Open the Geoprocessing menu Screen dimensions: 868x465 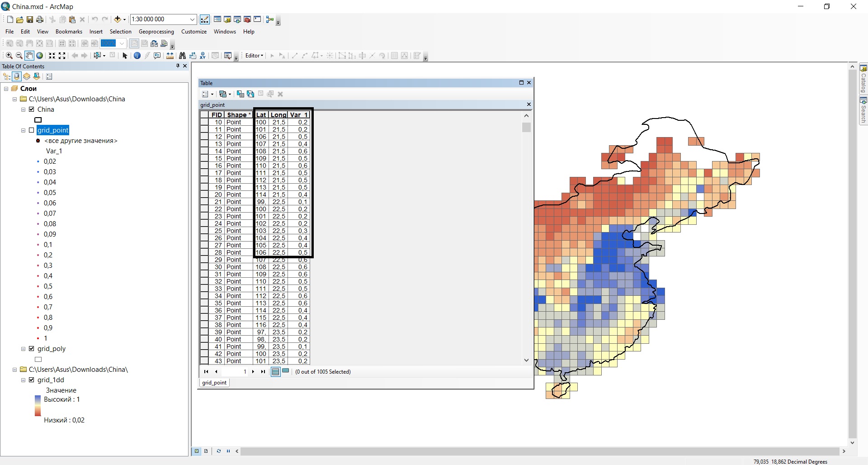[x=156, y=32]
